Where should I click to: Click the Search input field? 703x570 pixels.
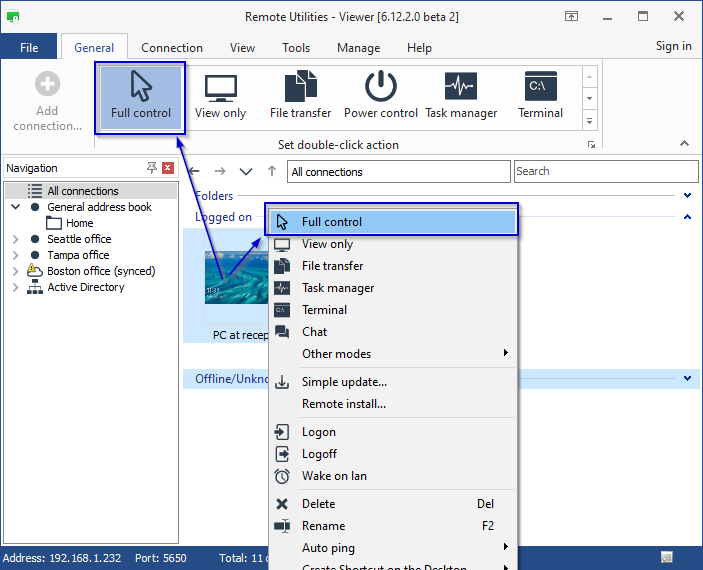coord(604,172)
